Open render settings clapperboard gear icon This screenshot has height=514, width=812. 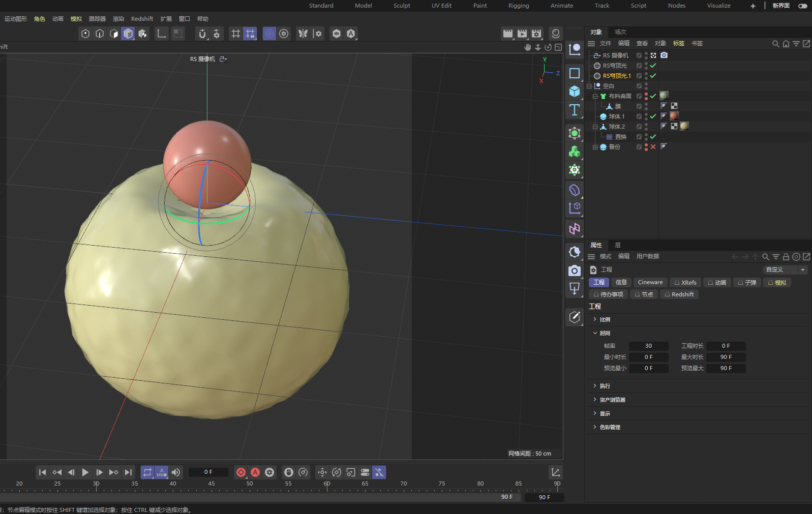536,34
